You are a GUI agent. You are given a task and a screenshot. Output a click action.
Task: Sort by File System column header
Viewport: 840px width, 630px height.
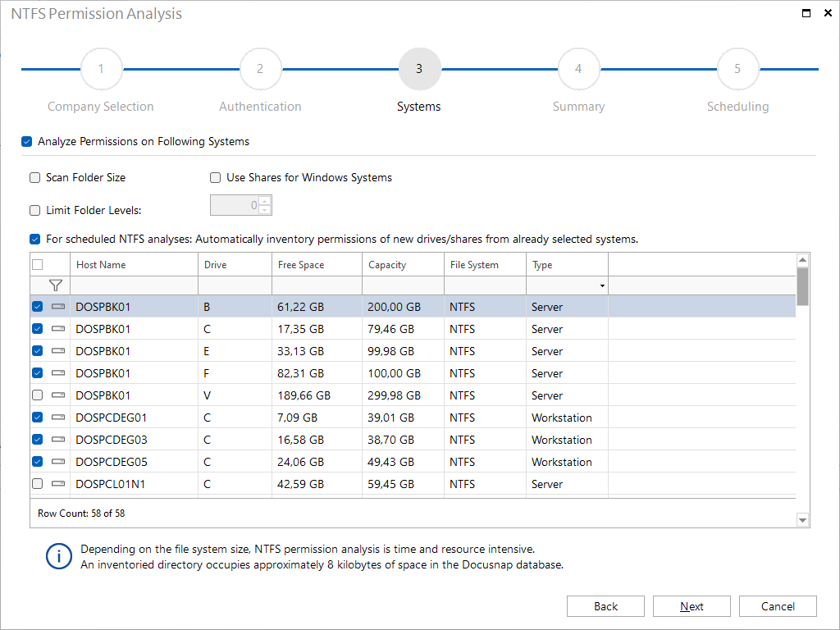click(485, 265)
